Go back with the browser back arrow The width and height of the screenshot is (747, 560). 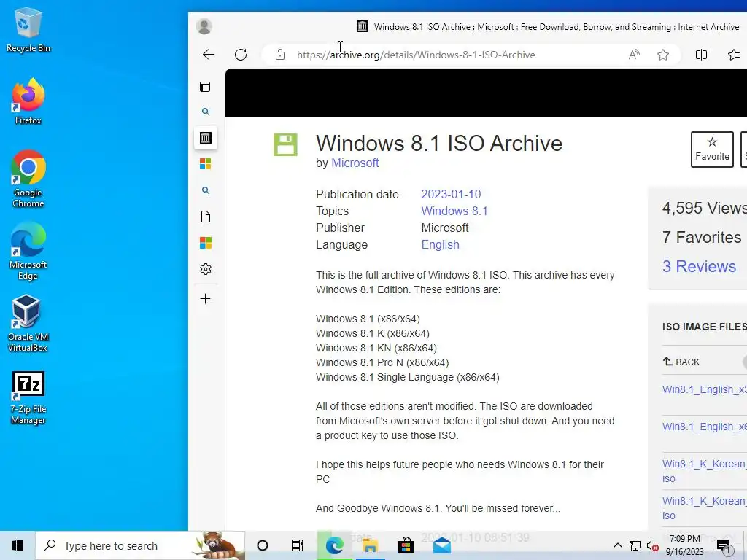pos(209,55)
